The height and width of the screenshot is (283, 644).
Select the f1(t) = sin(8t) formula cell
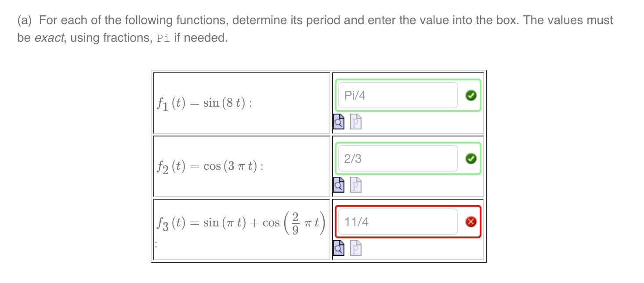tap(242, 103)
